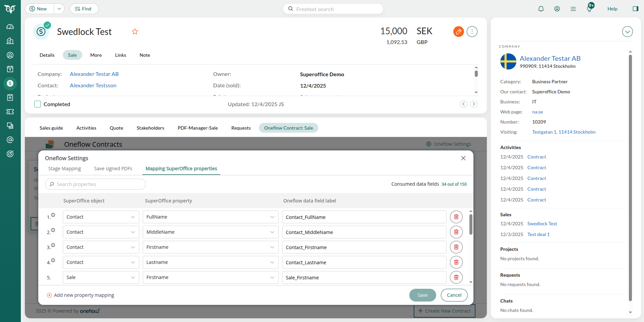Open the Diary calendar in the sidebar
Viewport: 644px width, 322px height.
point(10,69)
